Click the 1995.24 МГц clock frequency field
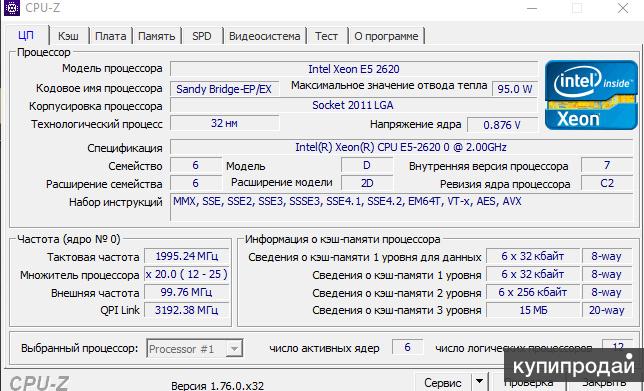The width and height of the screenshot is (644, 391). [x=186, y=256]
